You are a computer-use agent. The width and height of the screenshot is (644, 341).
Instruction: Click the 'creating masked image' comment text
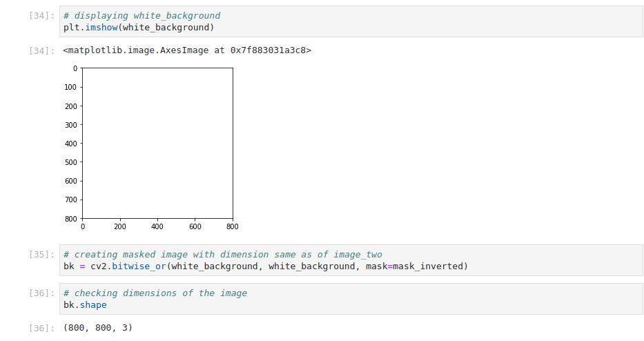(223, 254)
